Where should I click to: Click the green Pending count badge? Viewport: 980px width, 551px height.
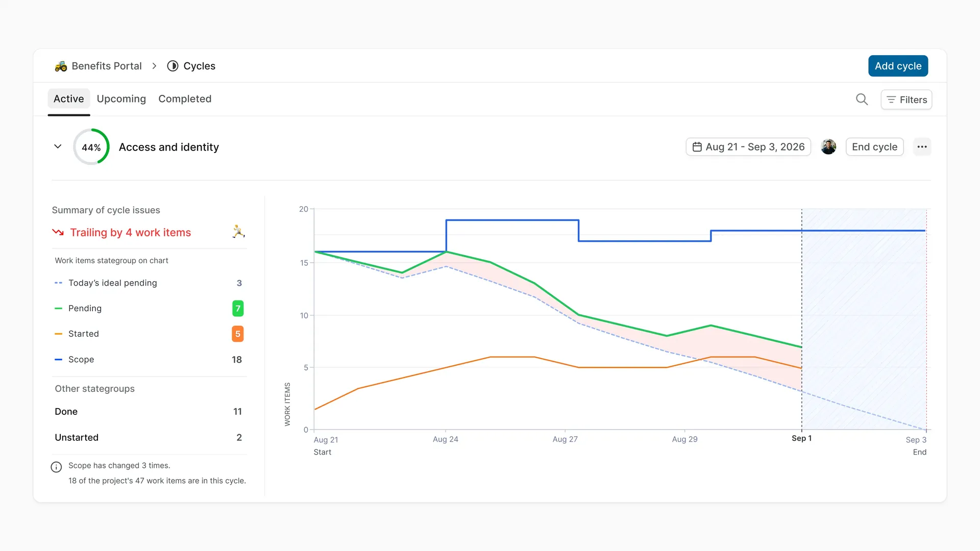pos(238,308)
